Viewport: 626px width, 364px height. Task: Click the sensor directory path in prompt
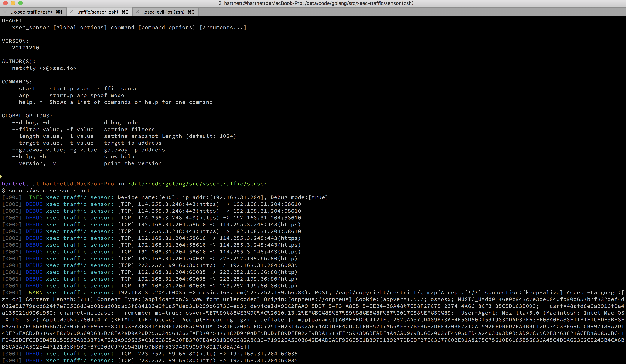pyautogui.click(x=197, y=184)
